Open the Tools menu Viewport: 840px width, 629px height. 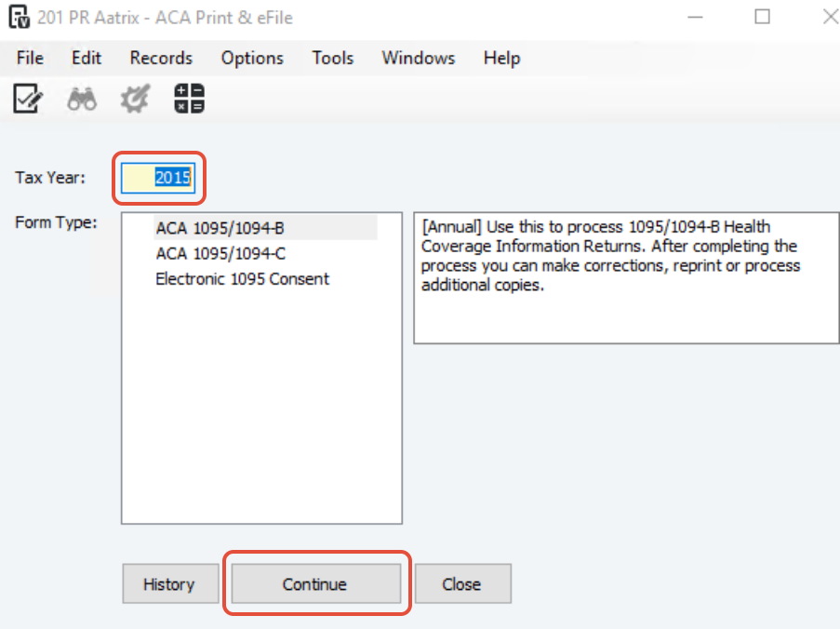pyautogui.click(x=333, y=58)
